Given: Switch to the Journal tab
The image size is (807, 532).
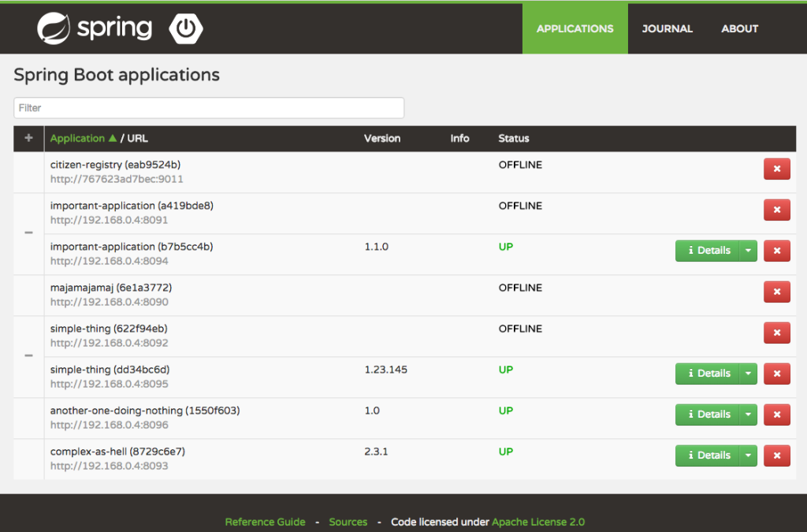Looking at the screenshot, I should click(x=667, y=28).
